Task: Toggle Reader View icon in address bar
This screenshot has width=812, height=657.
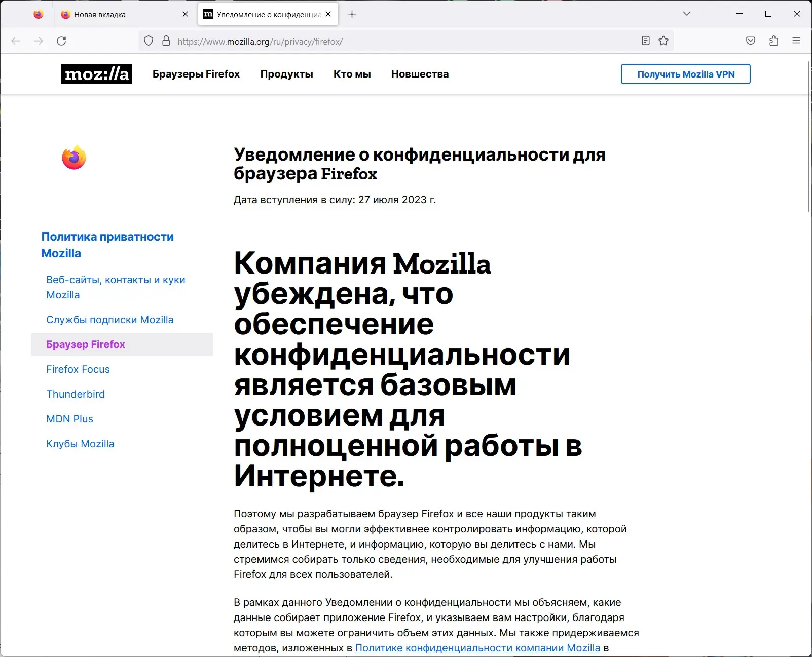Action: [645, 41]
